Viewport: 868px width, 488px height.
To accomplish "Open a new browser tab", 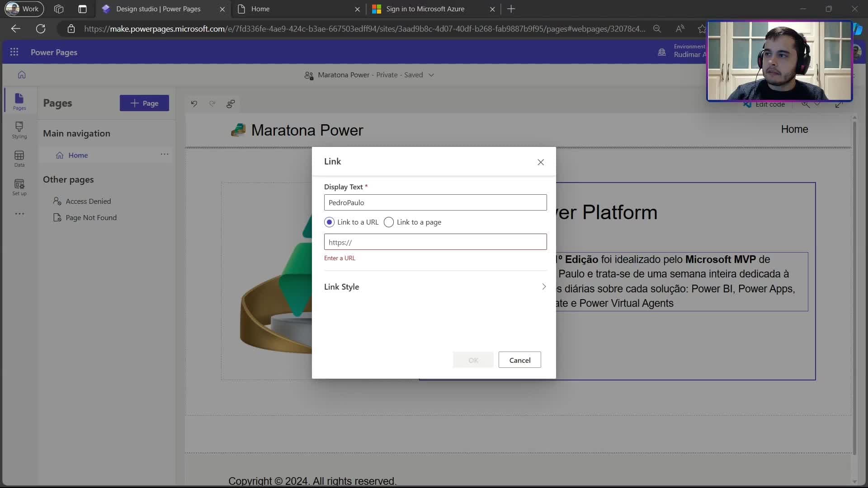I will [x=511, y=9].
